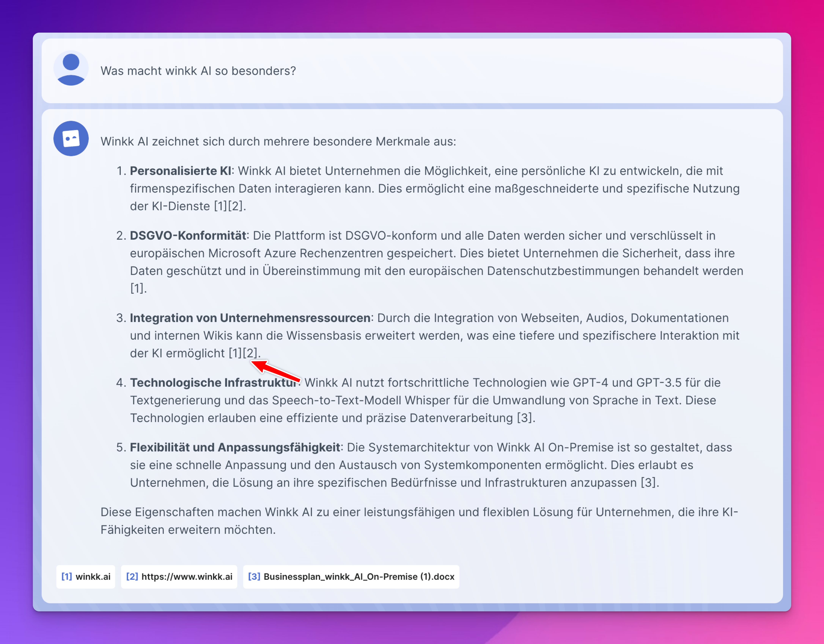The height and width of the screenshot is (644, 824).
Task: Click the heading 'Integration von Unternehmensressourcen'
Action: 250,318
